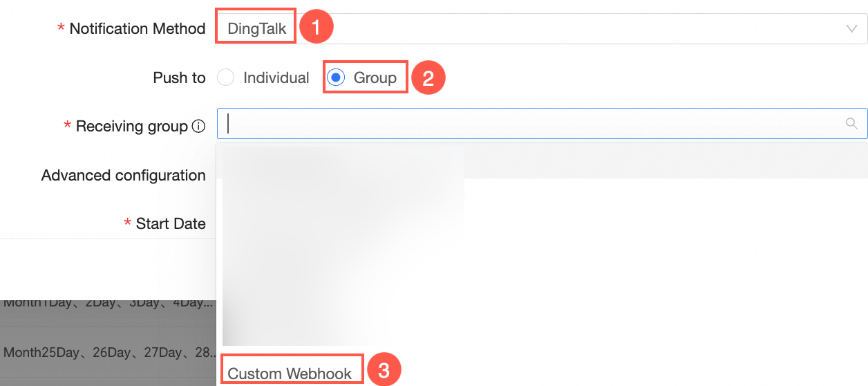Click the Push to label
868x386 pixels.
tap(179, 78)
